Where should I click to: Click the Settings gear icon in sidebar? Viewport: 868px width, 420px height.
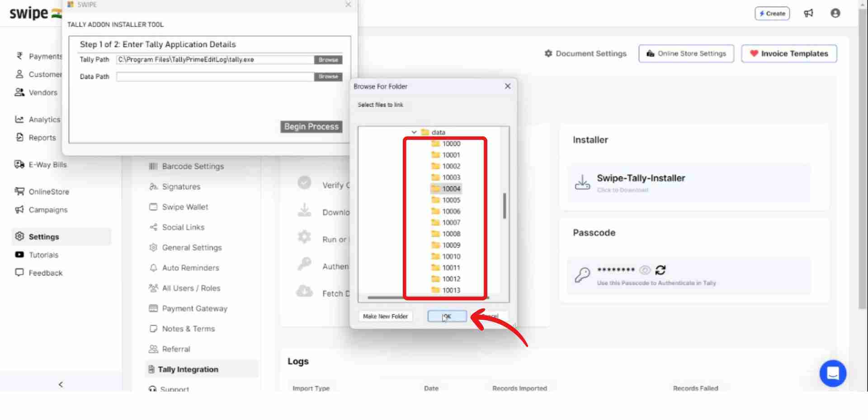19,236
